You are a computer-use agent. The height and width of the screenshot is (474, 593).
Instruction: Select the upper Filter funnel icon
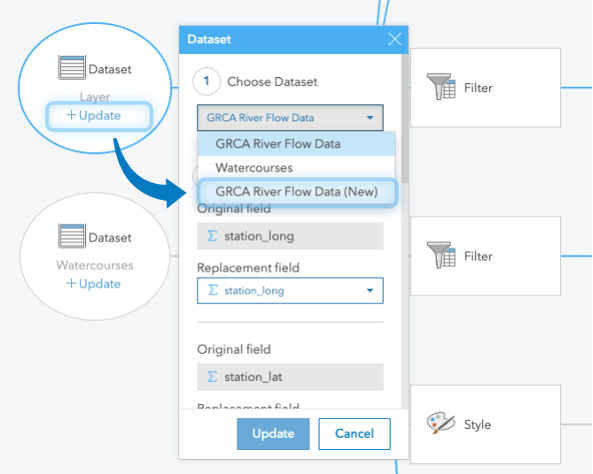441,87
